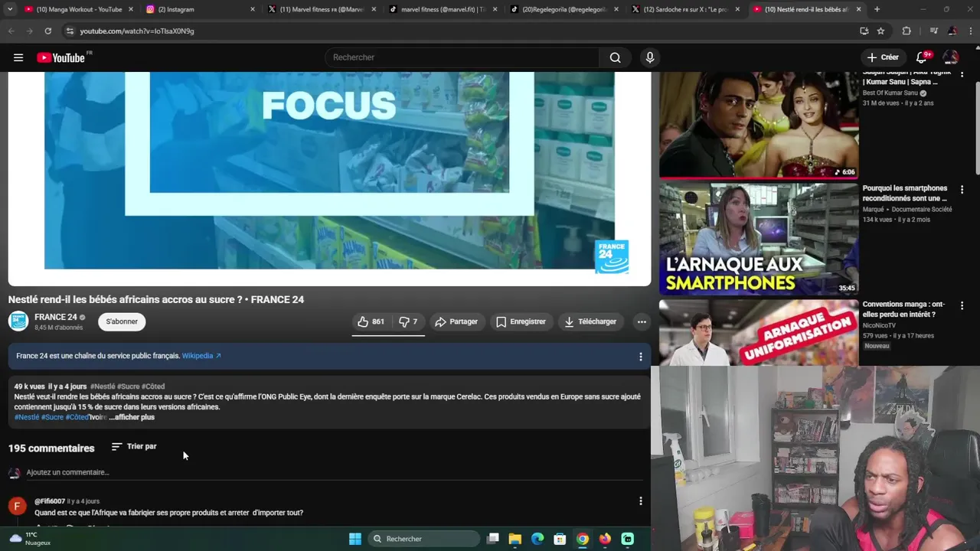Screen dimensions: 980x551
Task: Open Firefox from the taskbar
Action: (605, 539)
